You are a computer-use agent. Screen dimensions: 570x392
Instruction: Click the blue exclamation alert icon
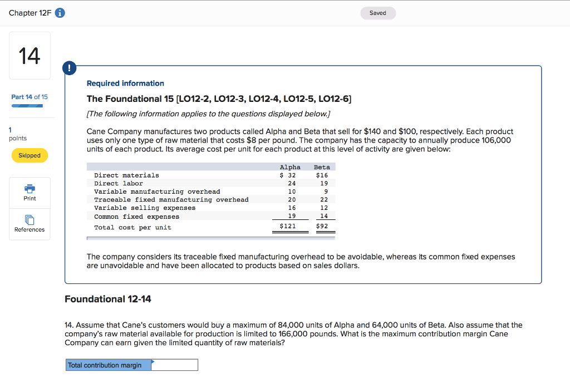coord(69,68)
